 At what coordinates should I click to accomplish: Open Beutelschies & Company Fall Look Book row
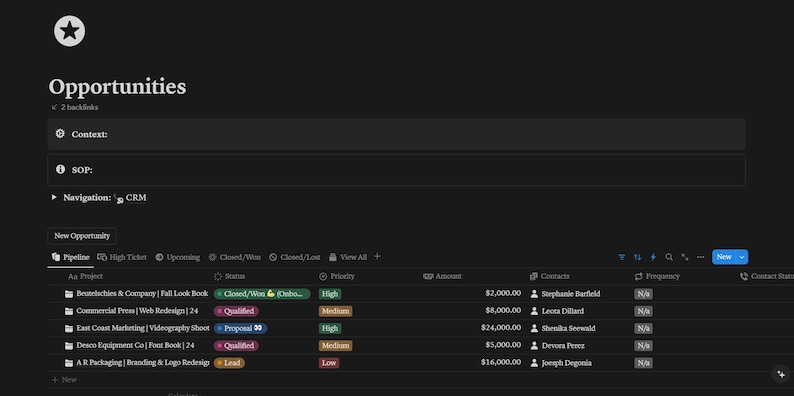point(142,294)
